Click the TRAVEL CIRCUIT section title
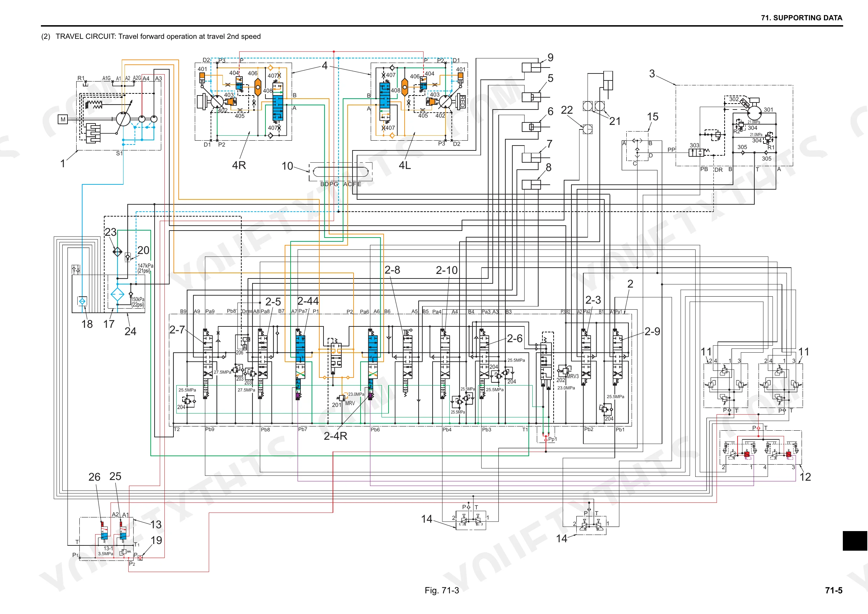 pos(151,36)
